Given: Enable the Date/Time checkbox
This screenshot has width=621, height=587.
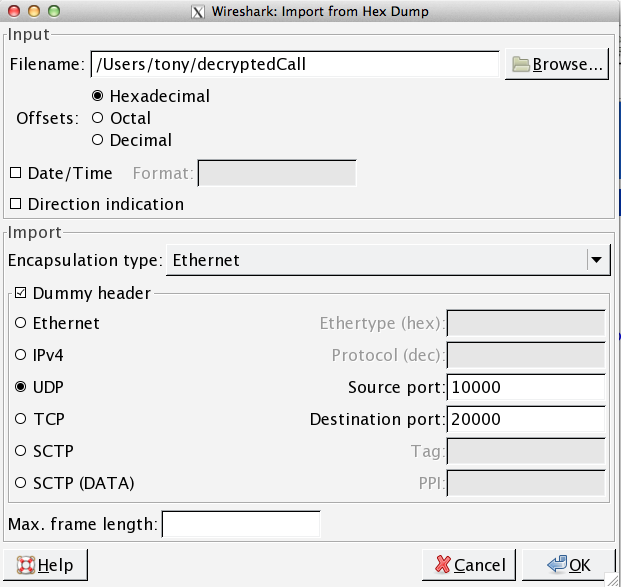Looking at the screenshot, I should click(15, 173).
